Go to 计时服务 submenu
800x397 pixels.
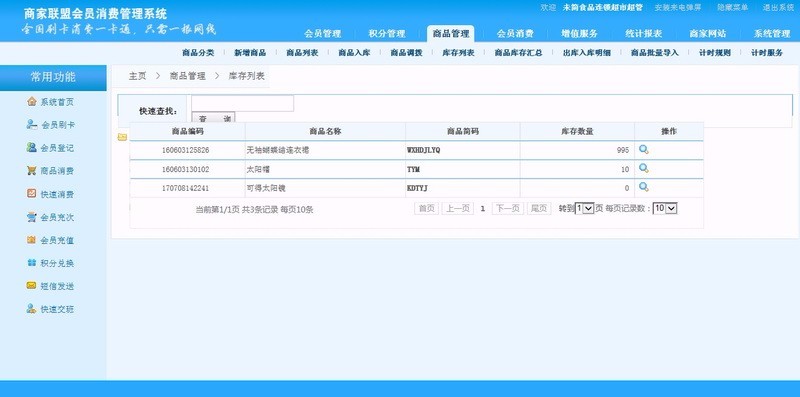point(767,53)
